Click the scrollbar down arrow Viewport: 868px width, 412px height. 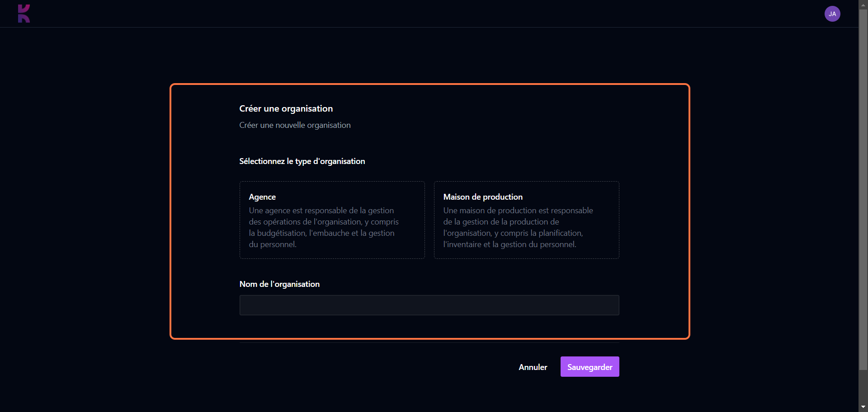click(x=863, y=407)
